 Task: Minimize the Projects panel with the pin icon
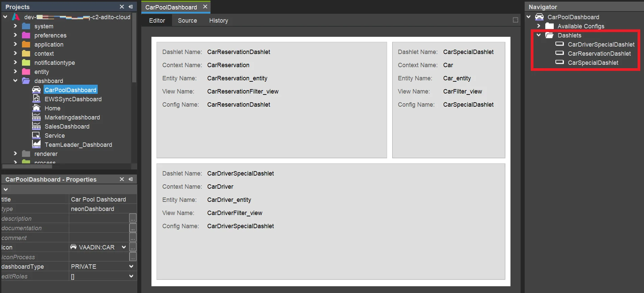(x=131, y=7)
